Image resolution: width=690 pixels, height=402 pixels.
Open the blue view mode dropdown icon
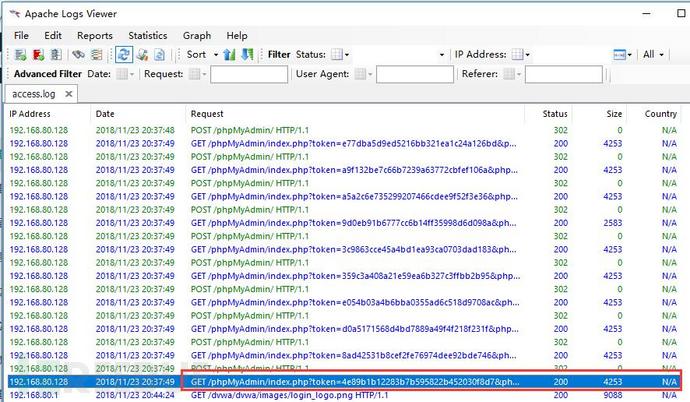622,55
